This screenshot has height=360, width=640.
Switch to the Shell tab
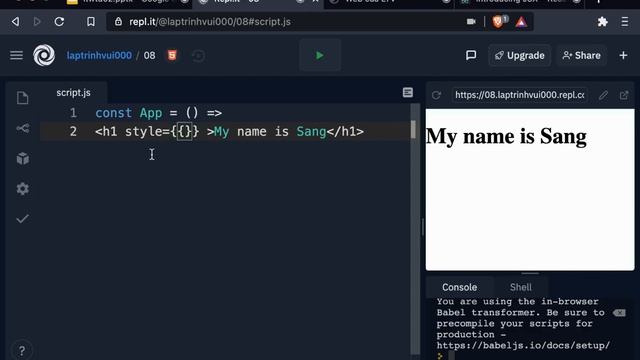pos(521,287)
